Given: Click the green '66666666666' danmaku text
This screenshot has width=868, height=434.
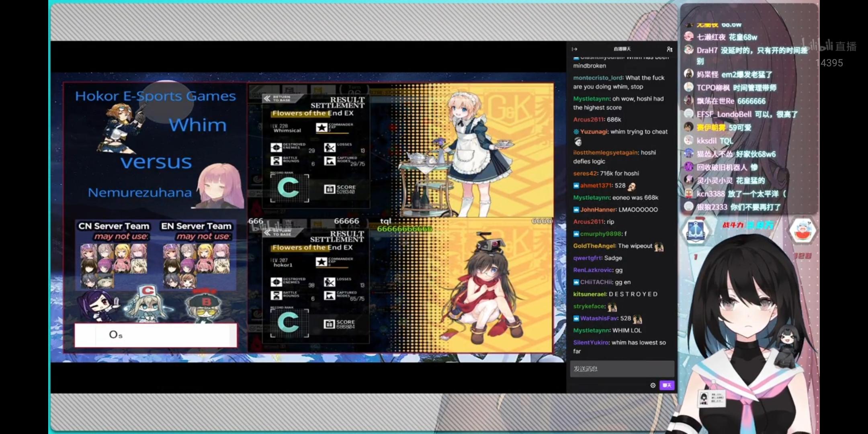Looking at the screenshot, I should click(x=405, y=229).
